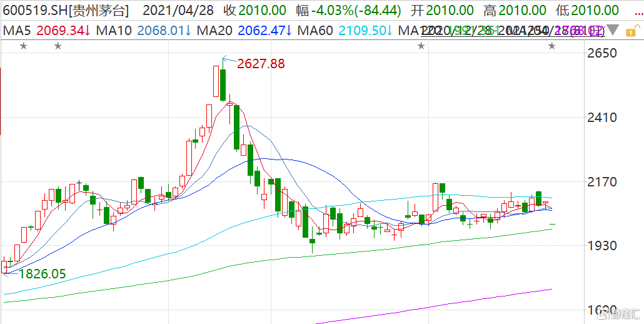Image resolution: width=644 pixels, height=324 pixels.
Task: Select the MA5 2069.34 indicator label
Action: coord(47,31)
